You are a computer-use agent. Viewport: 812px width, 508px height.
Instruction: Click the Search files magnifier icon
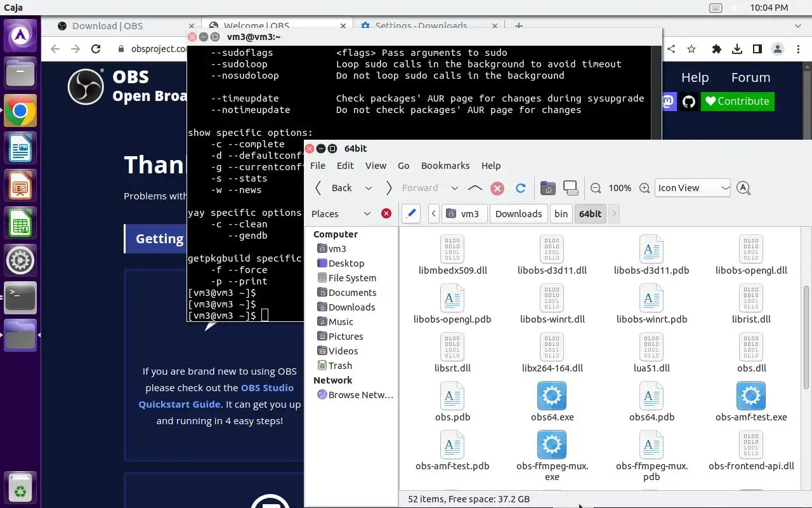(743, 188)
